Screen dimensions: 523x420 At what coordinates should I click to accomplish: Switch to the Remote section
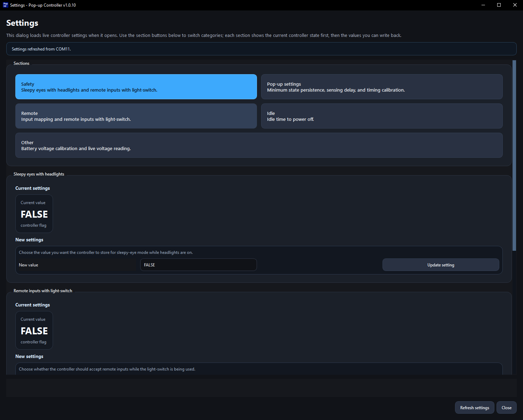(136, 116)
